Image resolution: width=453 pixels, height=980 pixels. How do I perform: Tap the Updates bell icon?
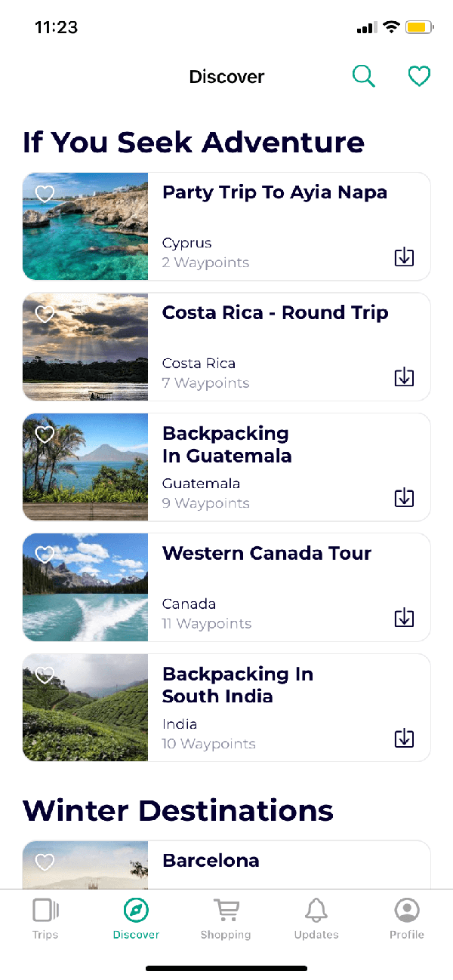316,911
